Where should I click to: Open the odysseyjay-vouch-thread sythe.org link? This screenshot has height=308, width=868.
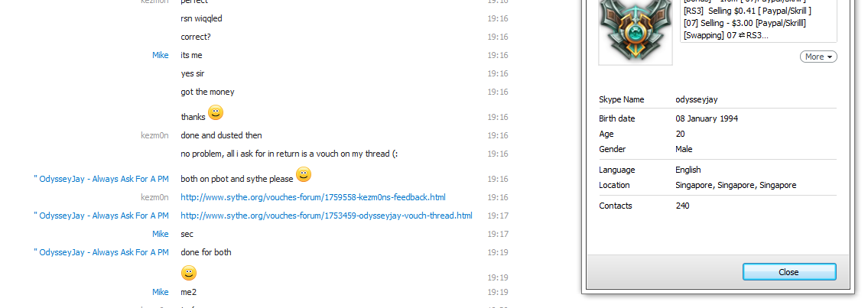[327, 216]
